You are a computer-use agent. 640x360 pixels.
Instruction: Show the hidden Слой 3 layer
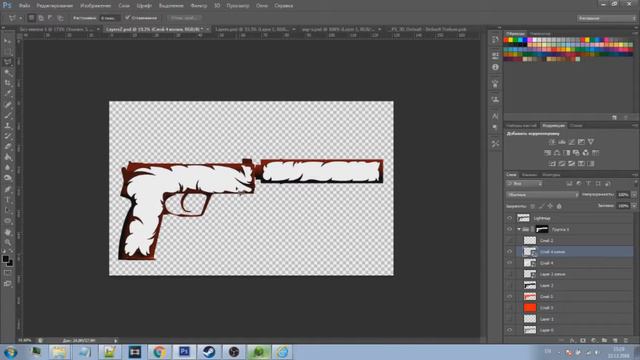(x=509, y=308)
